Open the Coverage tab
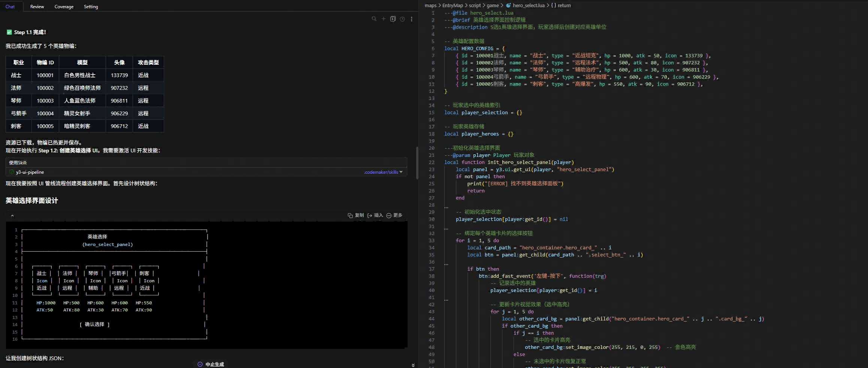This screenshot has height=368, width=868. (x=64, y=7)
